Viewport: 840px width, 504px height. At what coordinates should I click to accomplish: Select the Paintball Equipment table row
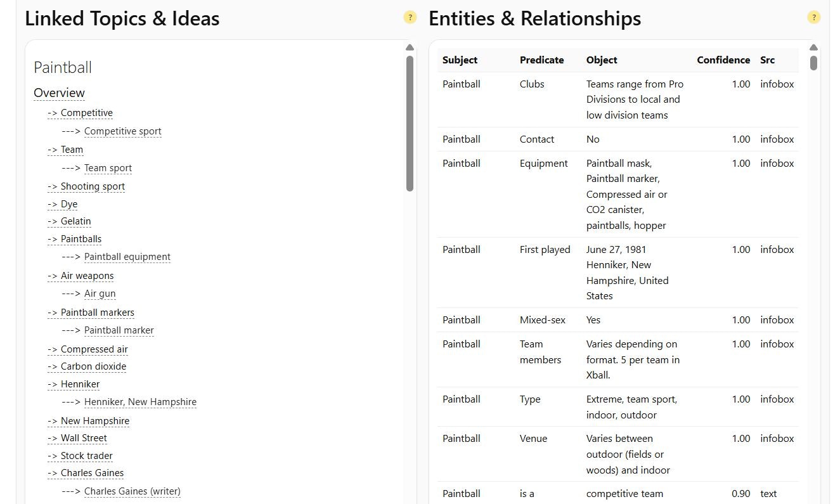click(x=618, y=194)
